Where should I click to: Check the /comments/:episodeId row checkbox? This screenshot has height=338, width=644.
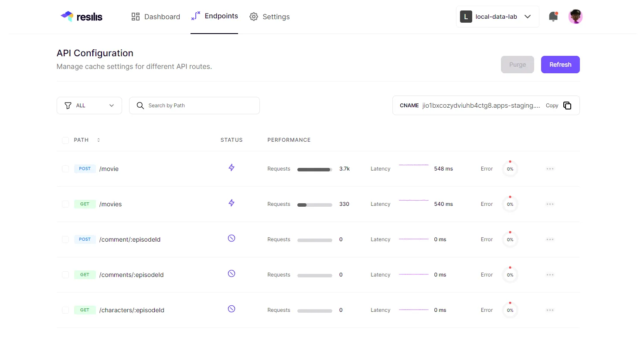65,275
